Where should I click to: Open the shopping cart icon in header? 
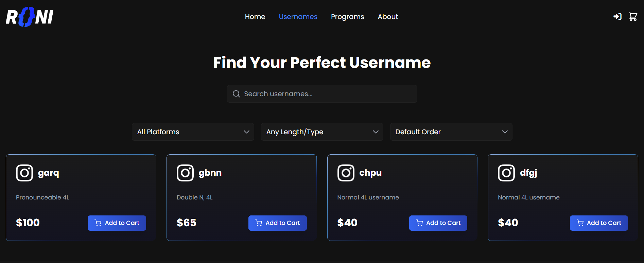tap(633, 17)
